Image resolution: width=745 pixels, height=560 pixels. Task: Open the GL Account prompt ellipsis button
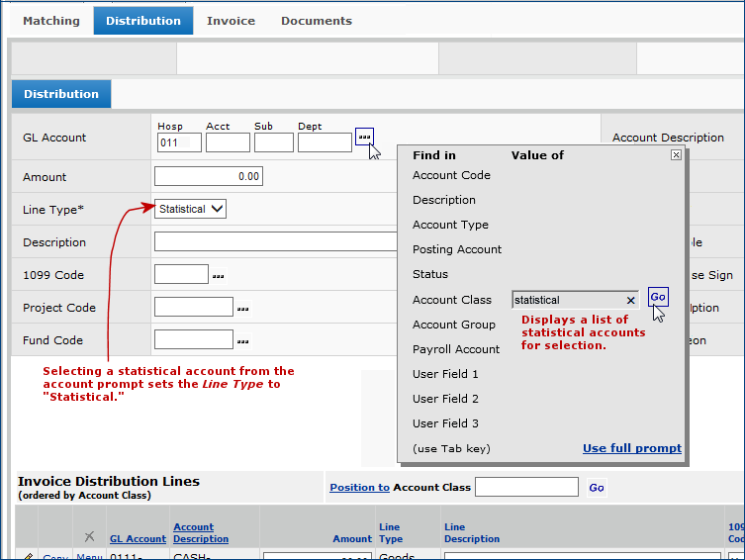[x=364, y=137]
